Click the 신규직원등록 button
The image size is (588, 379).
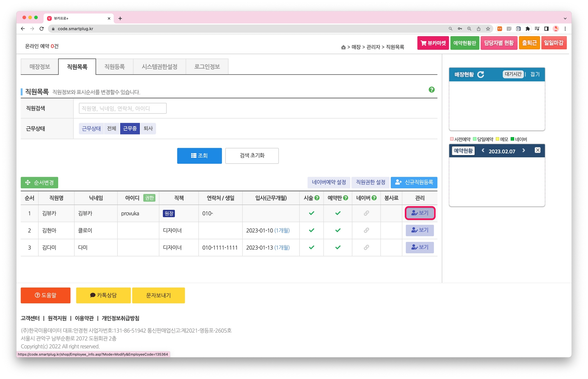click(x=414, y=182)
